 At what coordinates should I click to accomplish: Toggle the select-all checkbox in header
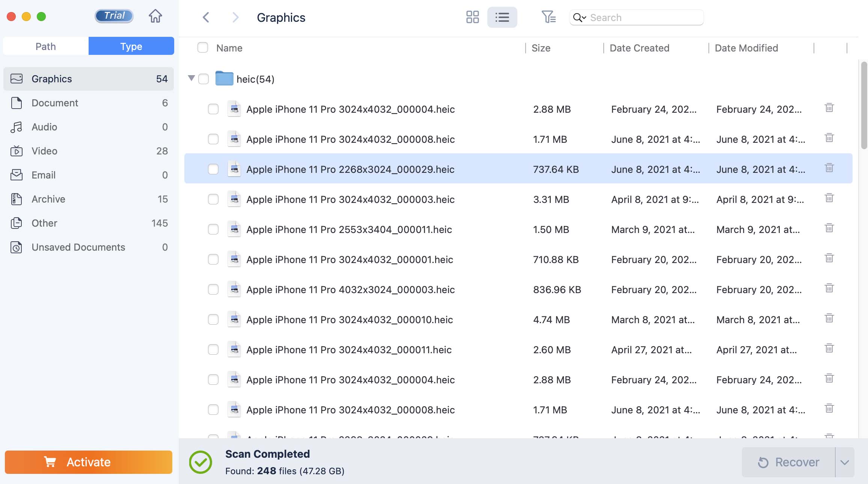coord(203,47)
